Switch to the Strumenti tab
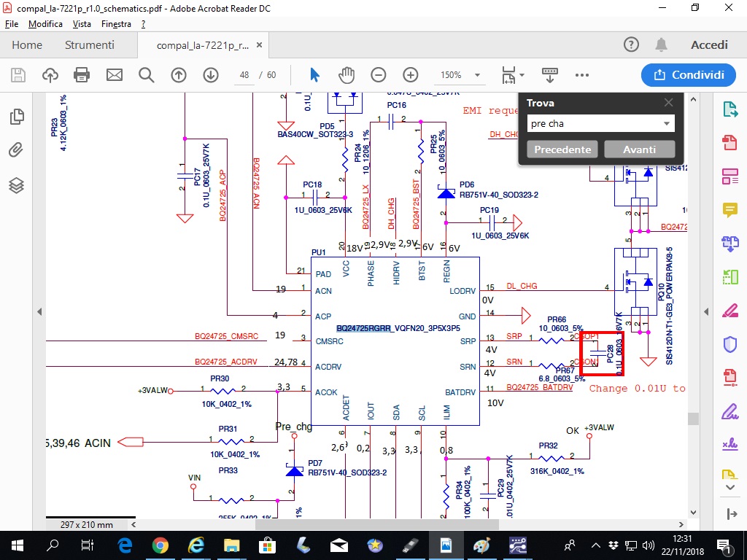 coord(89,45)
